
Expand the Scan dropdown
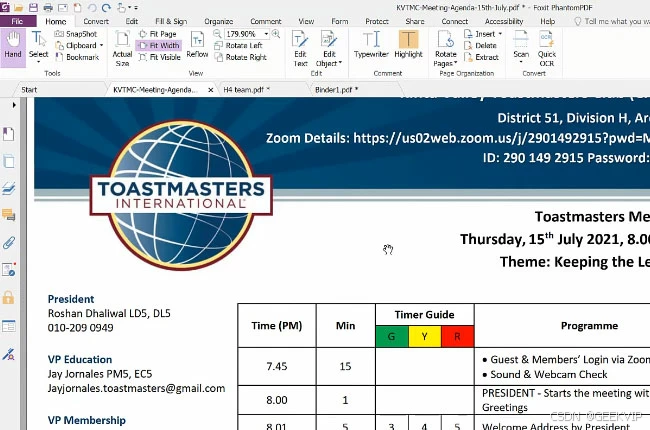click(x=521, y=62)
